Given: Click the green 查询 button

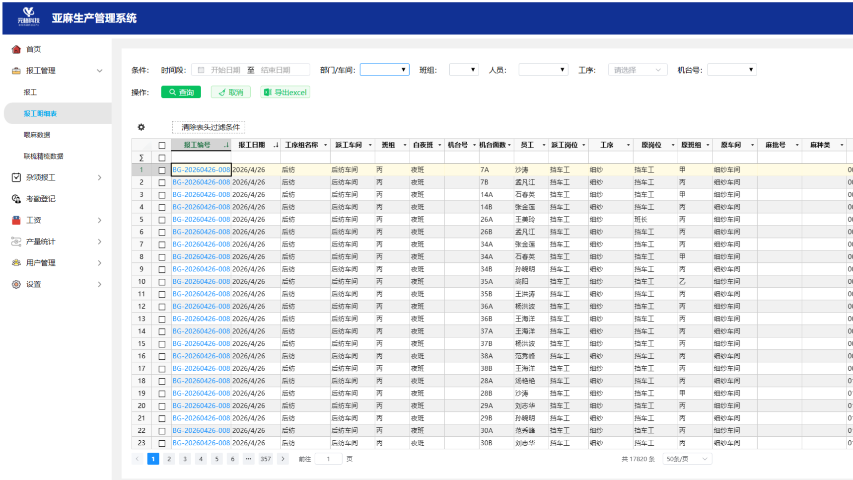Looking at the screenshot, I should tap(181, 92).
